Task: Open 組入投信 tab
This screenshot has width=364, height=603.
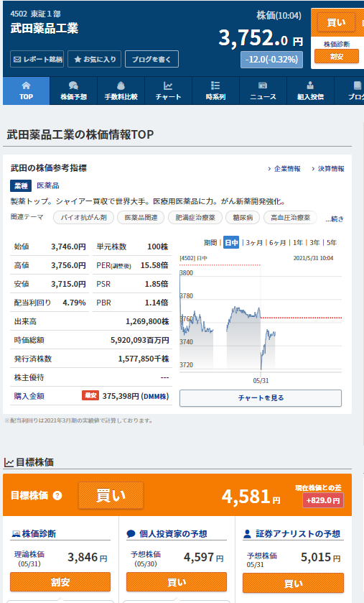Action: (310, 91)
